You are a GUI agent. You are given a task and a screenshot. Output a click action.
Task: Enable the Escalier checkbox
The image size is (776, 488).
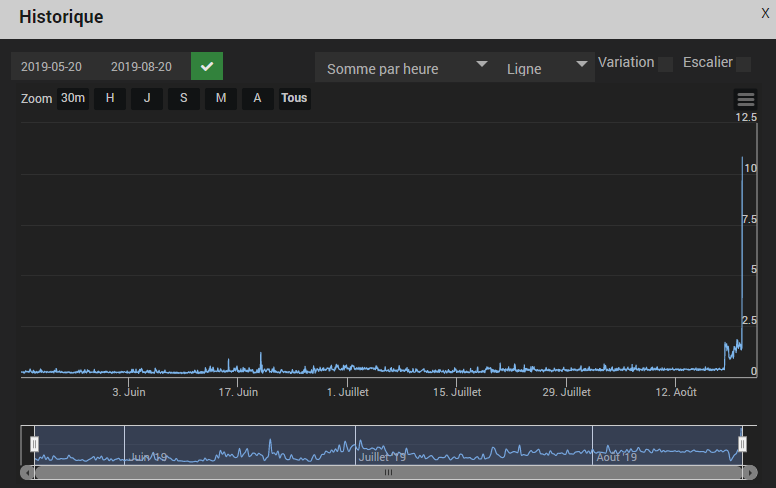743,64
